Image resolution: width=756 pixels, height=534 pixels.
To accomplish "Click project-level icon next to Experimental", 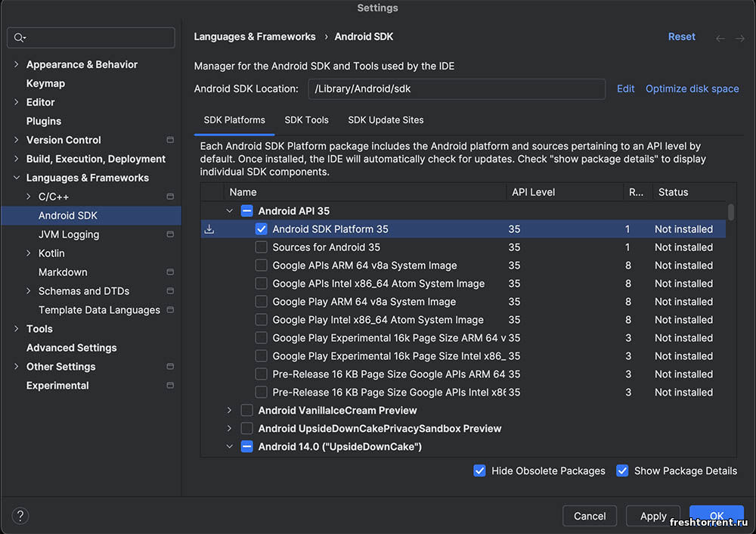I will click(x=170, y=386).
